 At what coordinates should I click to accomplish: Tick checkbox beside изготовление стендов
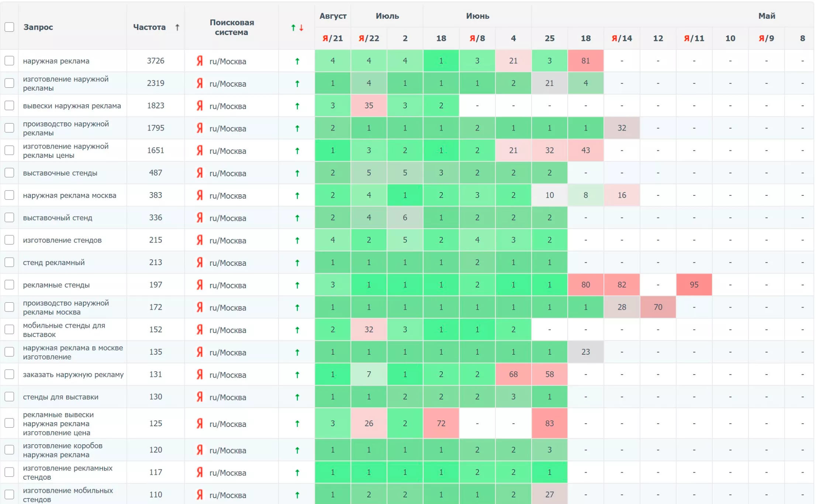click(x=9, y=240)
